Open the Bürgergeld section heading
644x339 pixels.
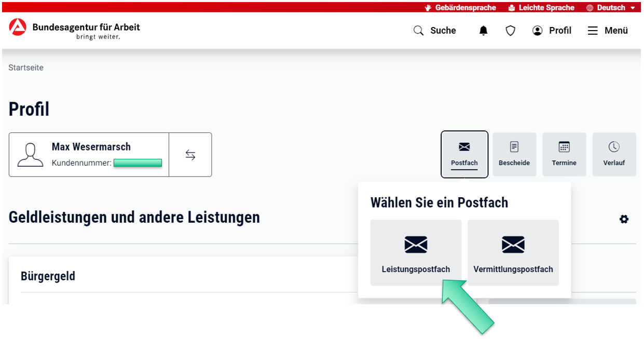[48, 276]
